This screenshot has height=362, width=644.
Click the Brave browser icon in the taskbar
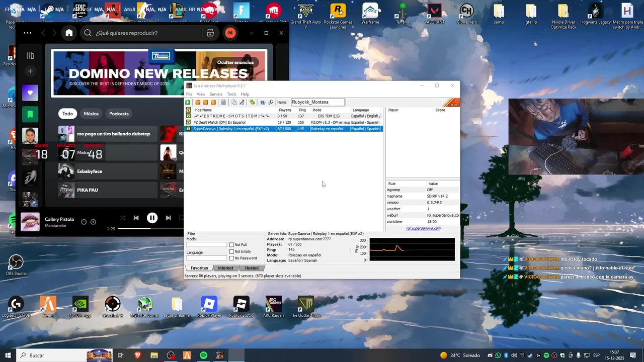click(138, 355)
